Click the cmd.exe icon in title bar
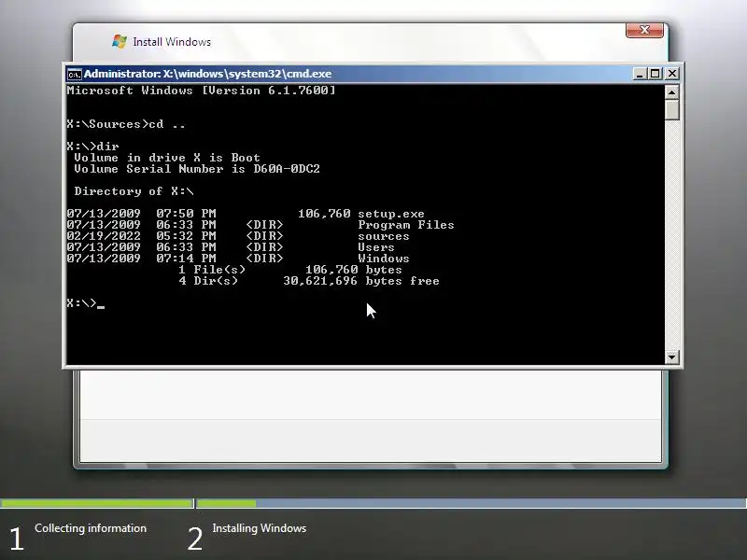The height and width of the screenshot is (560, 747). [74, 75]
